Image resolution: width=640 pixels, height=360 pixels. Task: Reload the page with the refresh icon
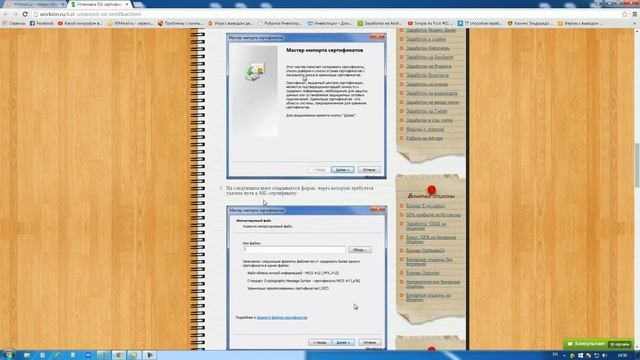pos(25,14)
